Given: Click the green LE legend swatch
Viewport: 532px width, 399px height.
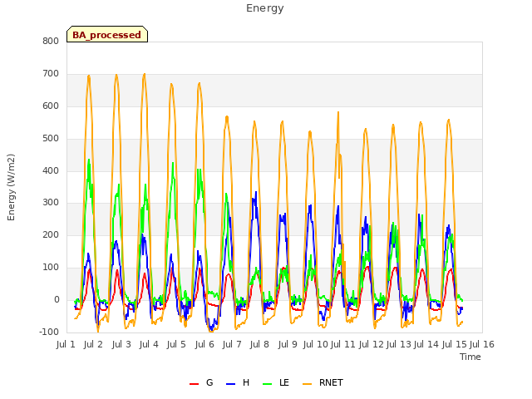Looking at the screenshot, I should tap(268, 384).
